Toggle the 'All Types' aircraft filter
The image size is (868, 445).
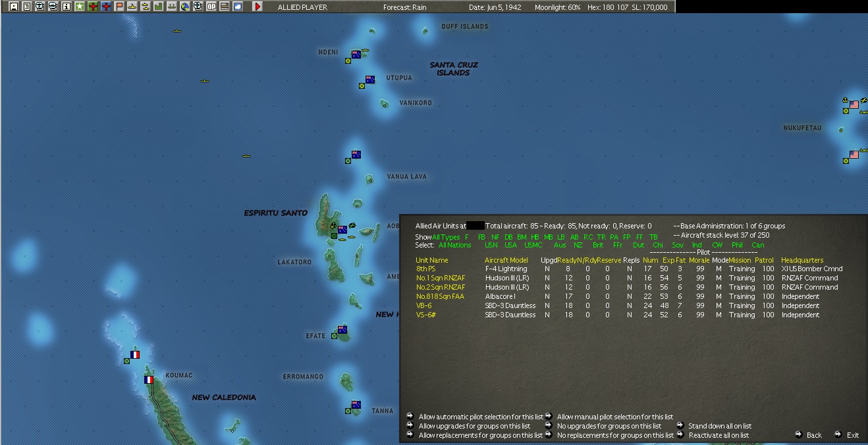pos(446,237)
